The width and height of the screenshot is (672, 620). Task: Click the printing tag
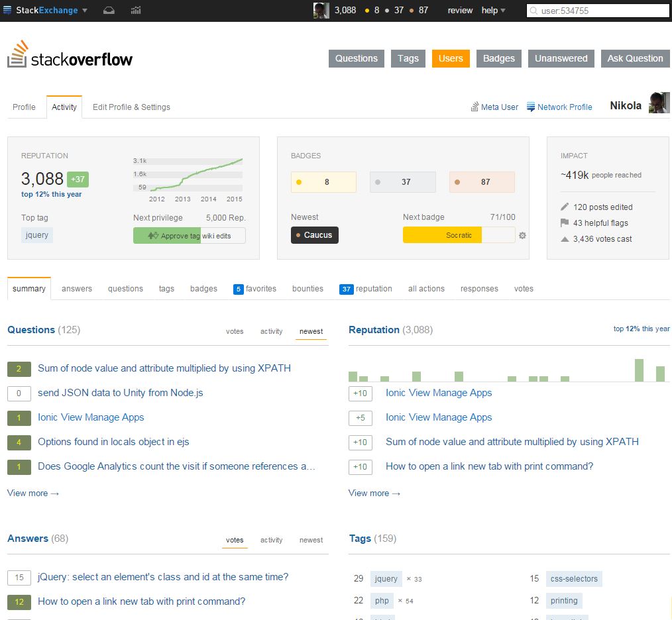pyautogui.click(x=564, y=601)
